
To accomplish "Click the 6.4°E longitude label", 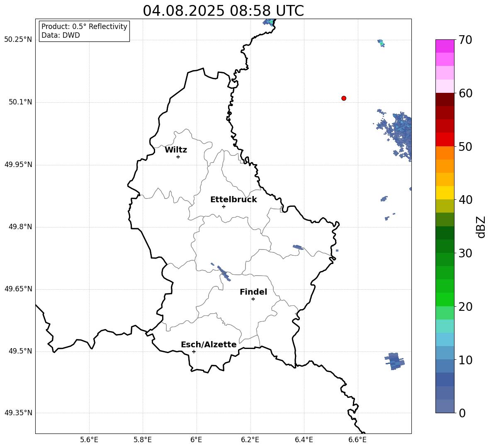I will tap(304, 440).
